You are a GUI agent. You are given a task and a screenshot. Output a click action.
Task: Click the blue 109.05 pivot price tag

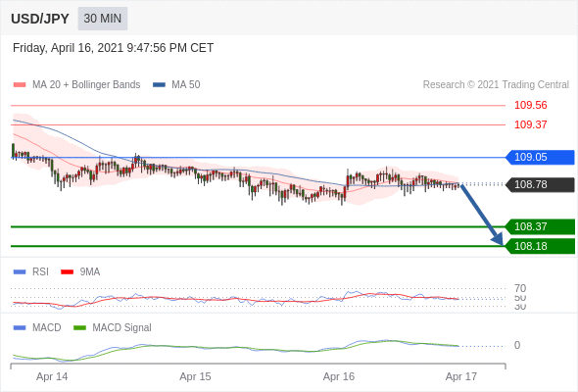(540, 157)
